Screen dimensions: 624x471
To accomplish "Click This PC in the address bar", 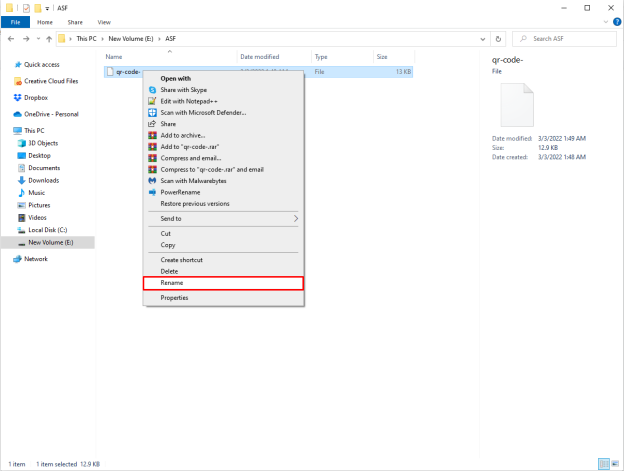I will (86, 39).
